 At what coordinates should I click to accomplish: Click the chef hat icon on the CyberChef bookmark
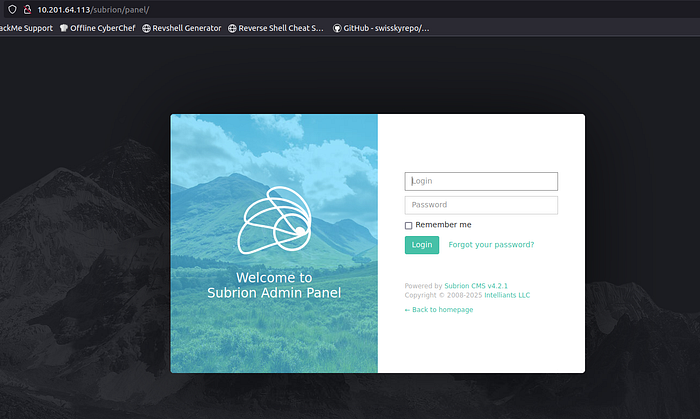coord(64,28)
